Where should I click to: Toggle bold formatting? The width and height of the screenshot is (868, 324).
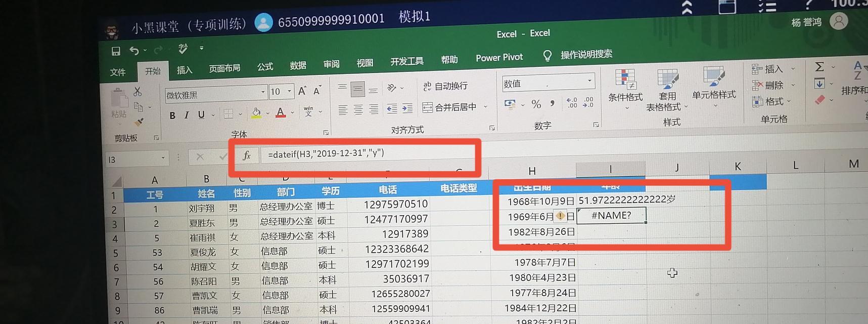click(x=172, y=115)
